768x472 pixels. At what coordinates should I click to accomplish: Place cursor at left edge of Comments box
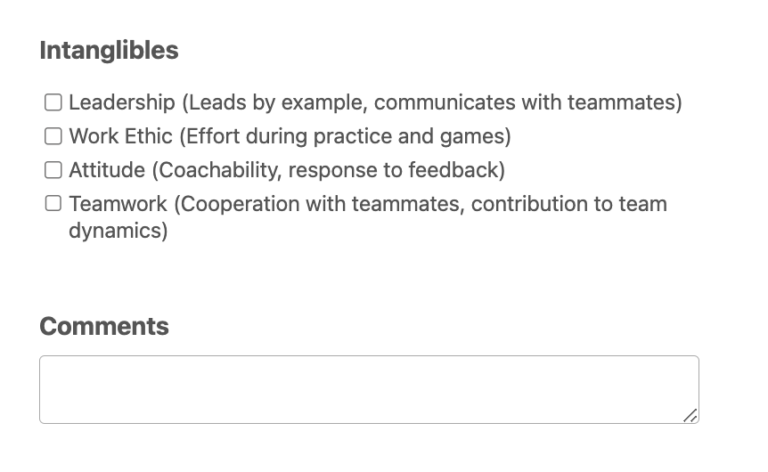tap(48, 389)
